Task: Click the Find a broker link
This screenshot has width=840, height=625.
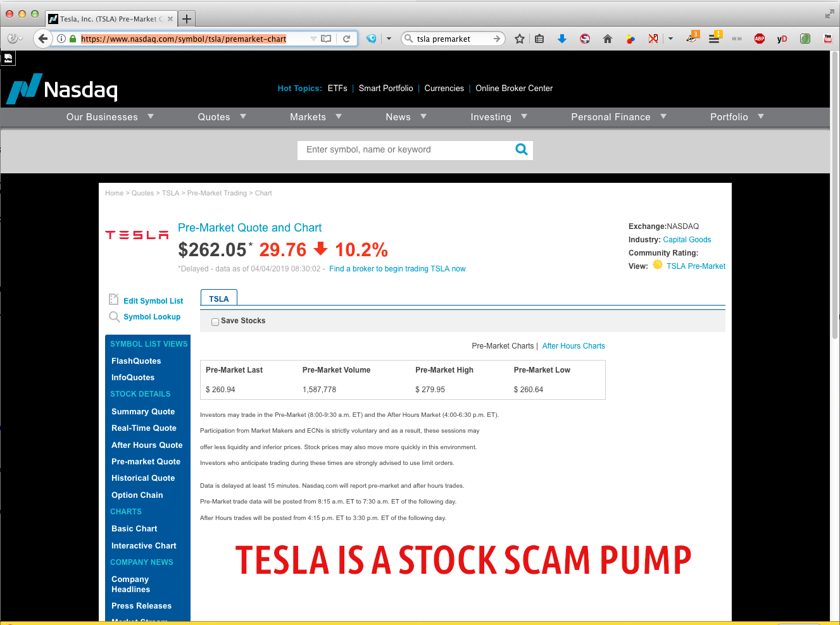Action: coord(398,269)
